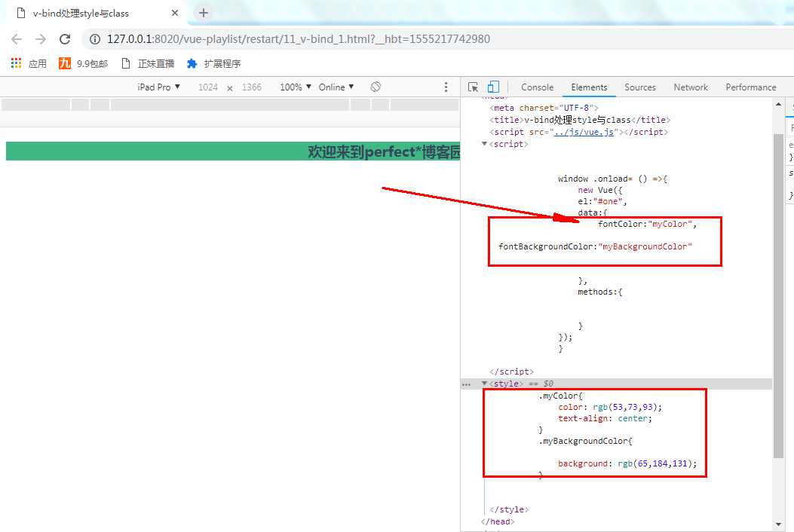This screenshot has width=794, height=532.
Task: Open the iPad Pro device dropdown
Action: (x=158, y=87)
